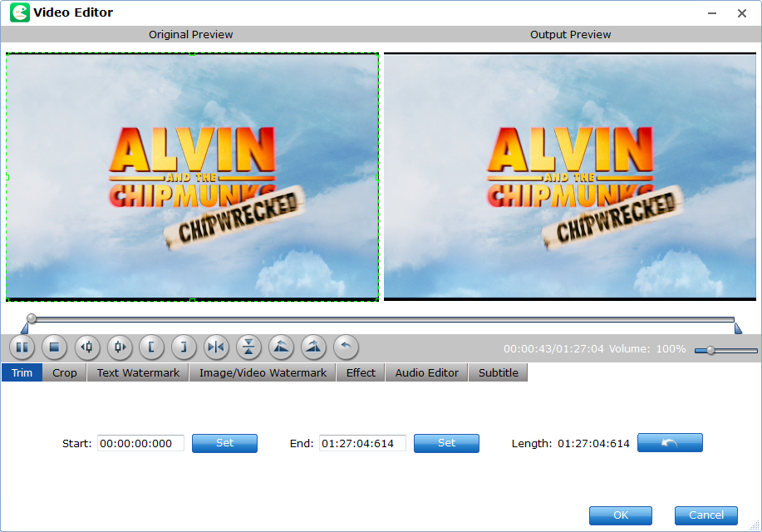Flip the video vertically
762x532 pixels.
[x=248, y=347]
